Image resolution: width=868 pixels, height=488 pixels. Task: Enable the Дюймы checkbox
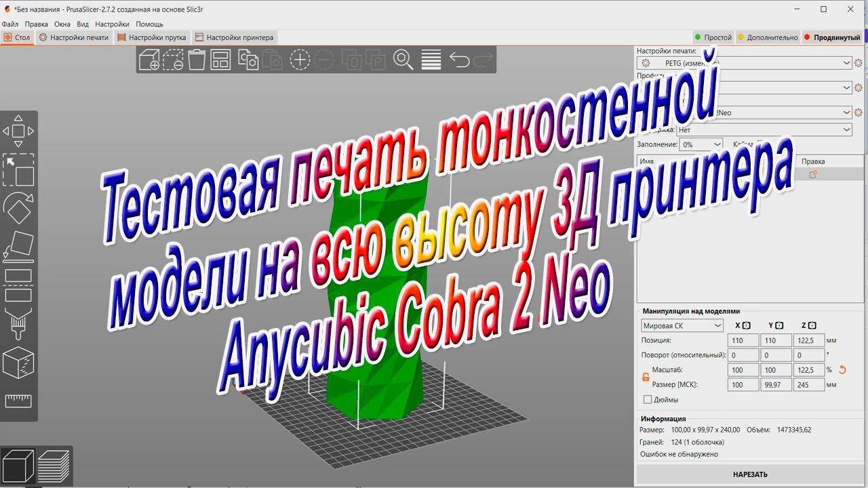pos(648,400)
